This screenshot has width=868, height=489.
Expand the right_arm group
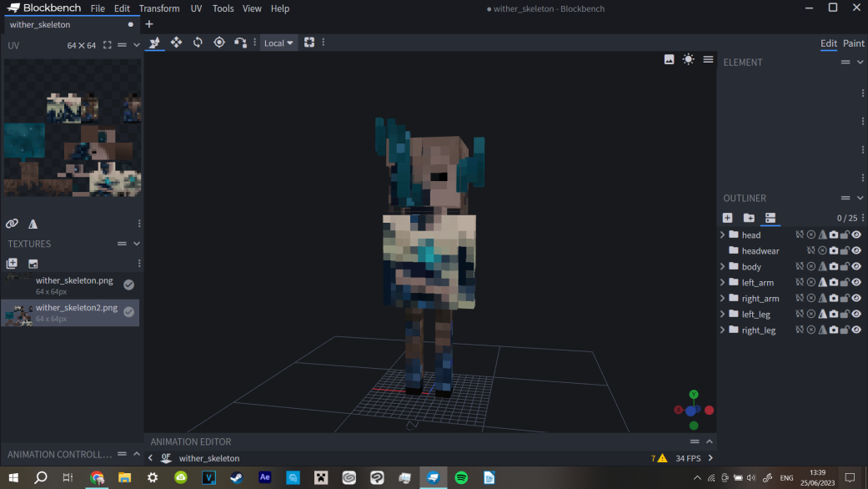(x=722, y=298)
